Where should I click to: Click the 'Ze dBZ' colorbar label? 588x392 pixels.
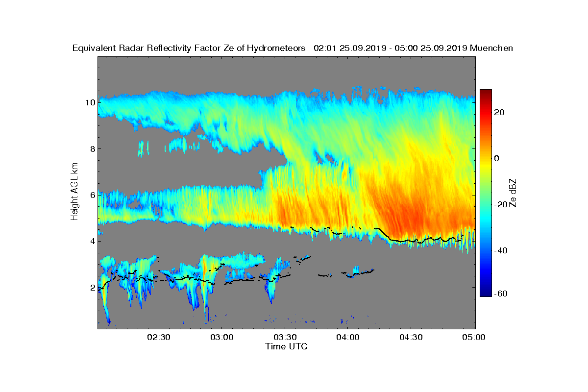coord(513,193)
